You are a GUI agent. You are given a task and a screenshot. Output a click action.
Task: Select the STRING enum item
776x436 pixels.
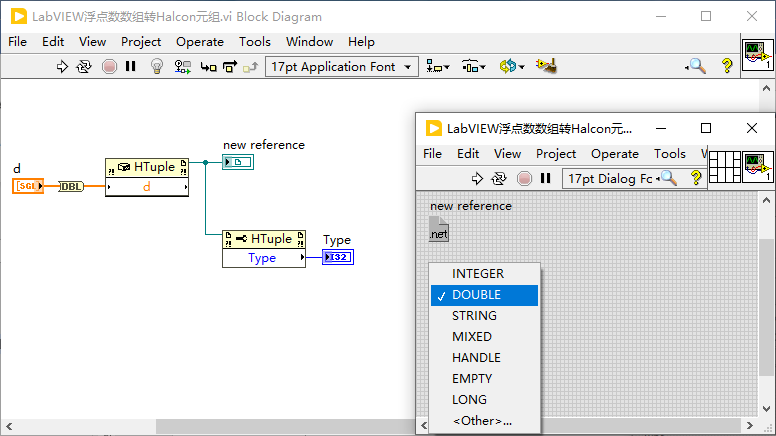(x=485, y=316)
